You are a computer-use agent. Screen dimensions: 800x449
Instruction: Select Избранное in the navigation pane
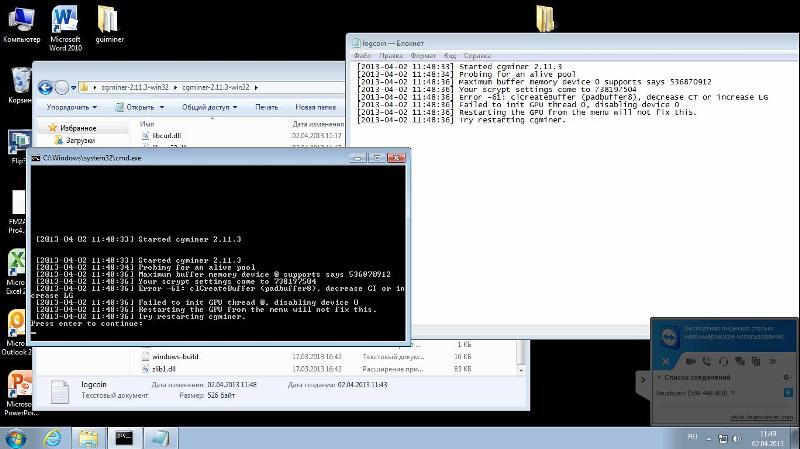point(78,128)
